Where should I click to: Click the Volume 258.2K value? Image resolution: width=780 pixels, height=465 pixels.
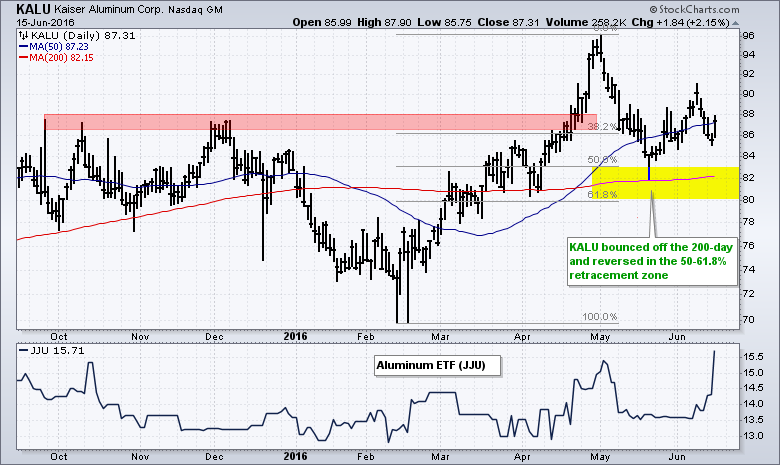pyautogui.click(x=586, y=22)
